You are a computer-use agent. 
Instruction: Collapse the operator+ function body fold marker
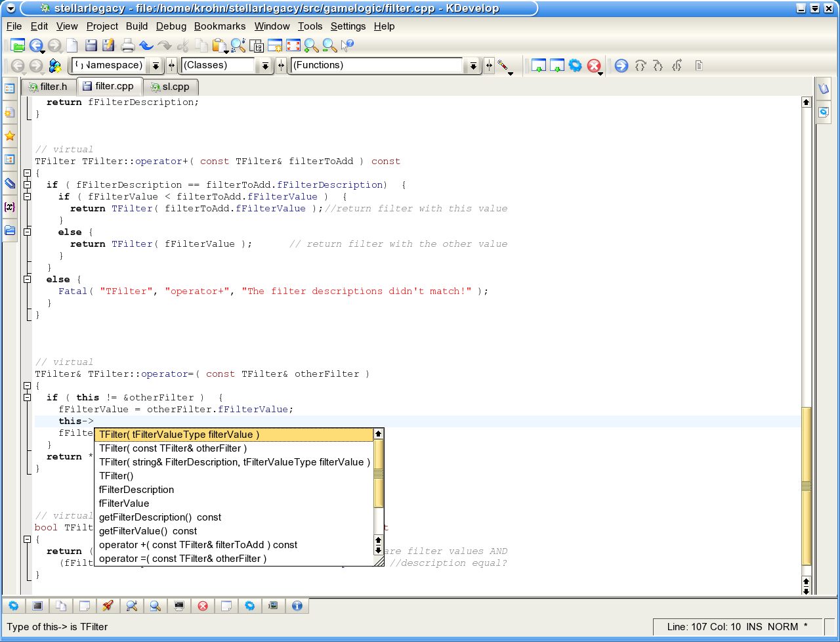pyautogui.click(x=28, y=173)
